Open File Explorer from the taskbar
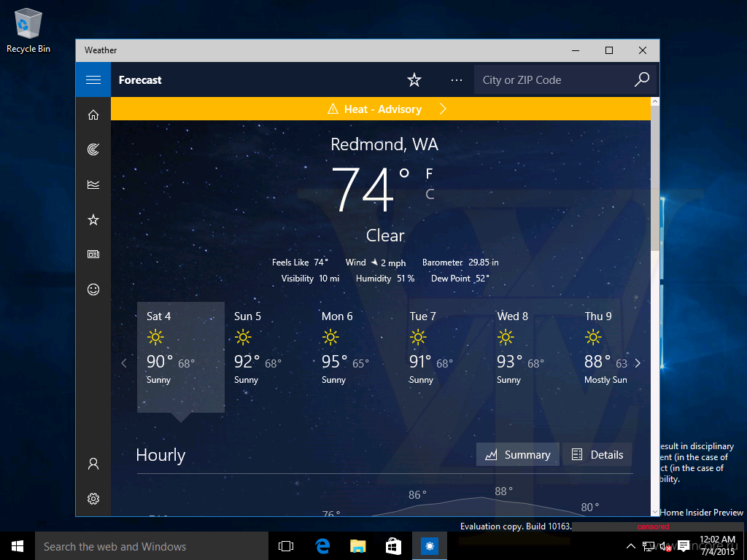Viewport: 747px width, 560px height. click(x=357, y=546)
